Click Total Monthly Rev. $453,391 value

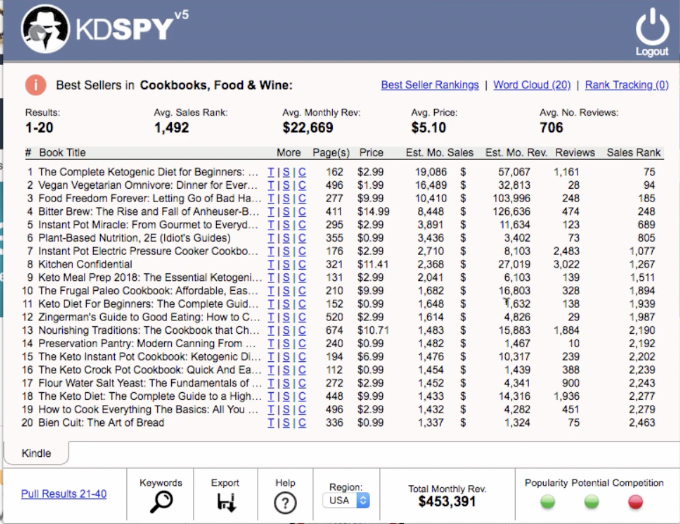[447, 502]
